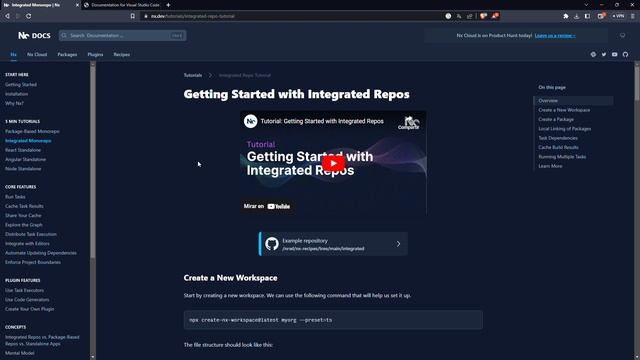
Task: Open the GitHub icon in header
Action: (625, 54)
